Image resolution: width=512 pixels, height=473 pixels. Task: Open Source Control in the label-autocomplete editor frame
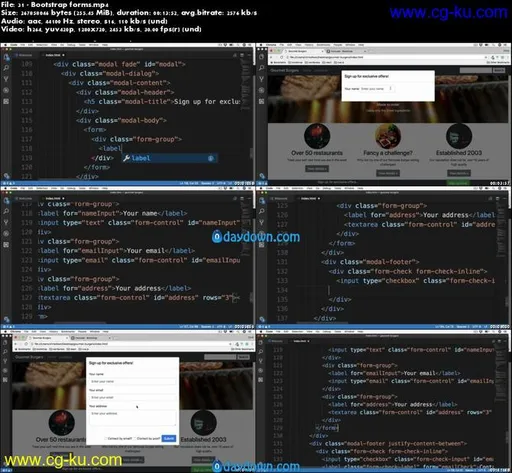pos(6,79)
